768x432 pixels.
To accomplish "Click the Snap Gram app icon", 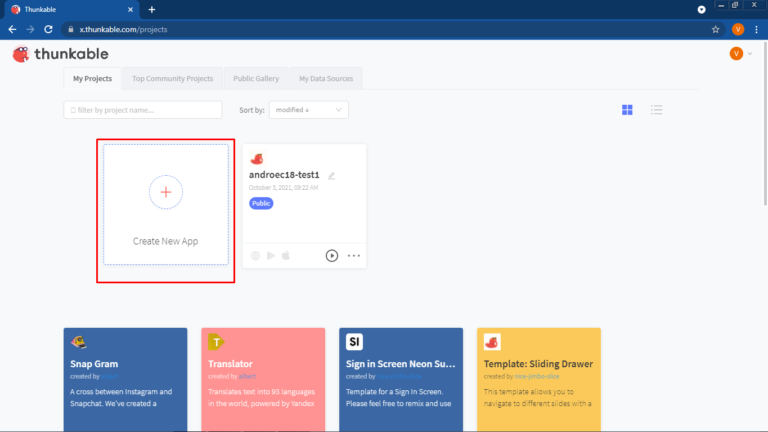I will pos(78,342).
